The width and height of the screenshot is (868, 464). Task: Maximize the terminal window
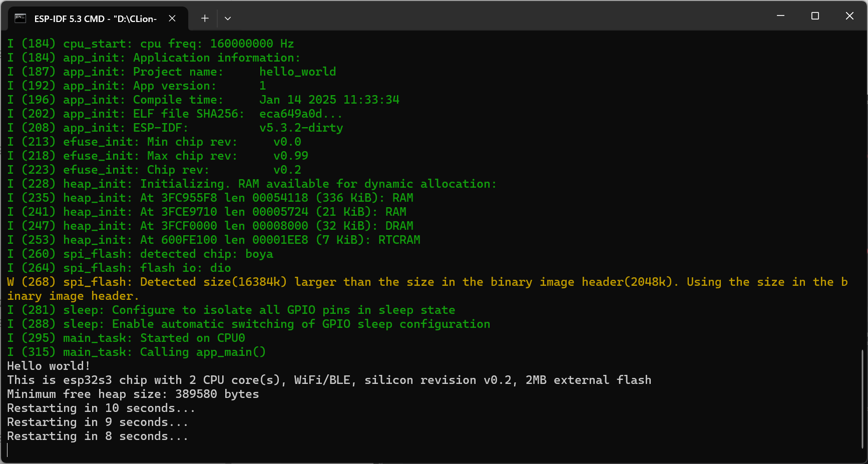click(x=815, y=16)
